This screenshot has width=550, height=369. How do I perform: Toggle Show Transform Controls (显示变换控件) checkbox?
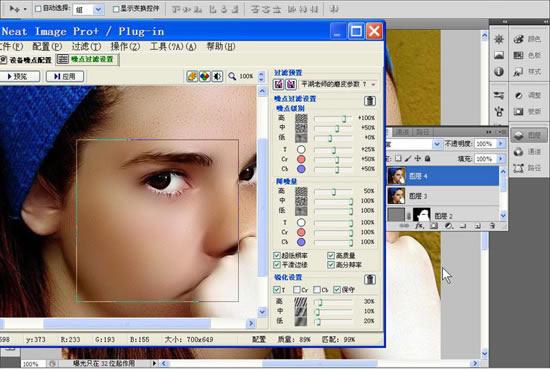116,9
